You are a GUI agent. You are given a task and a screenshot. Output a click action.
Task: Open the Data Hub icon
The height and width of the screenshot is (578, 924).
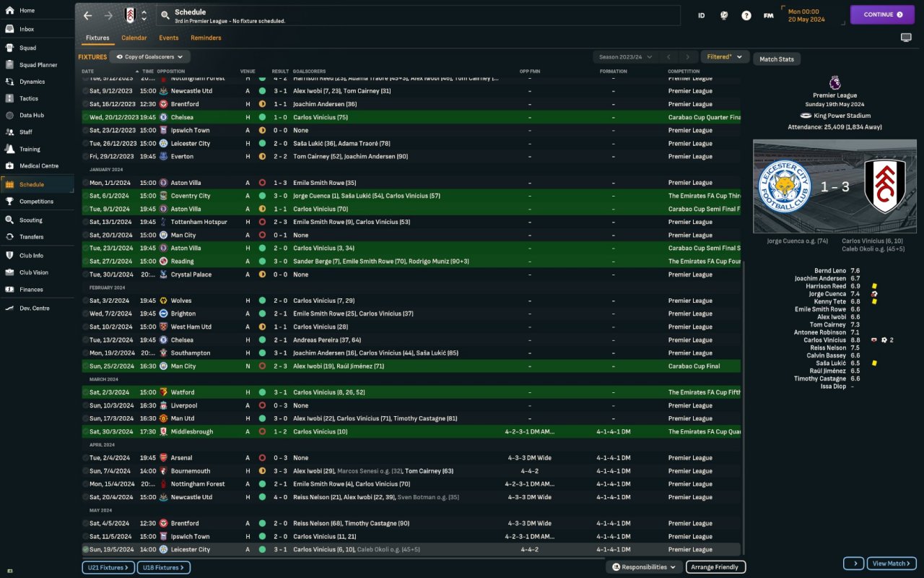[9, 116]
